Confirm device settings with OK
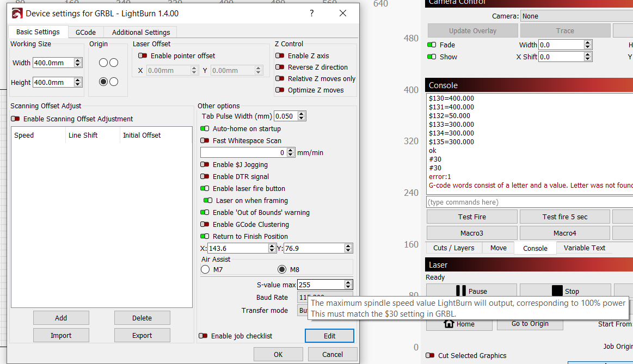This screenshot has width=633, height=364. 278,354
